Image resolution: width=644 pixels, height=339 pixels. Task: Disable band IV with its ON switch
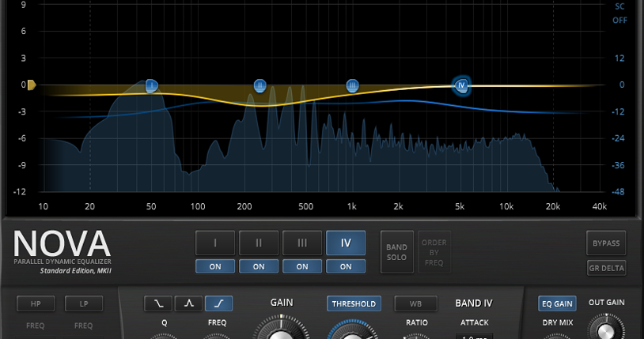(x=346, y=266)
